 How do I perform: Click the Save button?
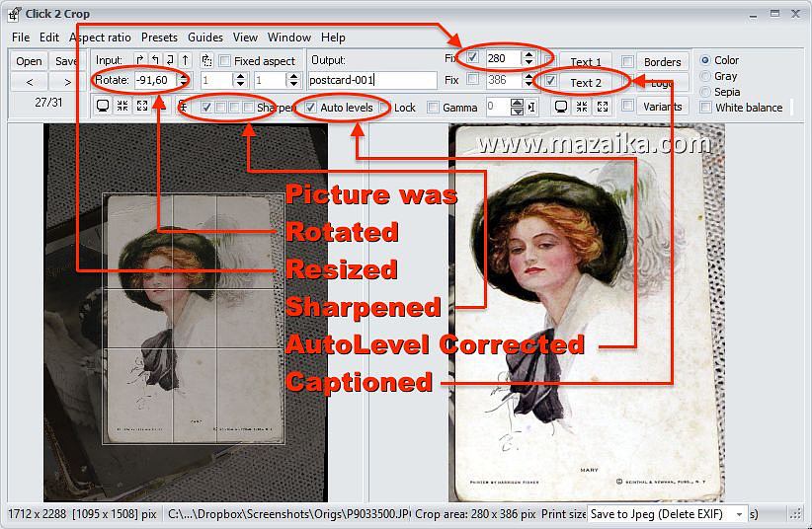coord(66,61)
